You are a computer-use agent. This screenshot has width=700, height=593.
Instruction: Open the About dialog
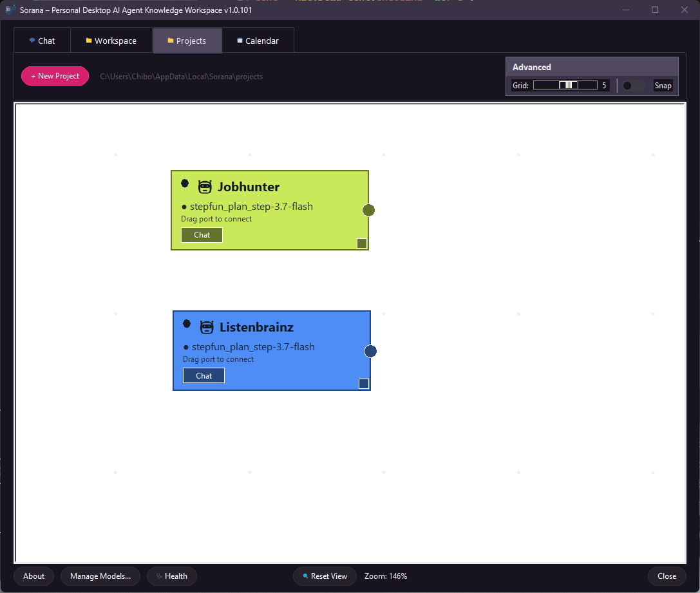point(34,576)
